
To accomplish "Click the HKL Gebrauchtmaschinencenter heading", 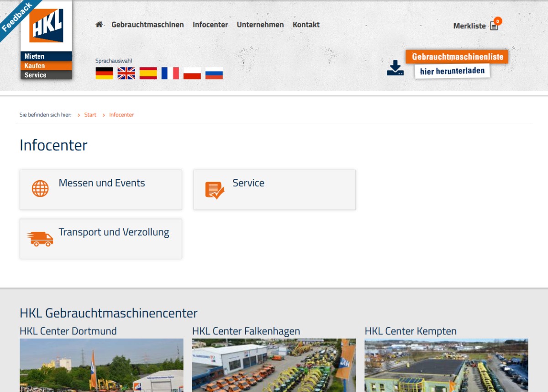I will (x=109, y=313).
